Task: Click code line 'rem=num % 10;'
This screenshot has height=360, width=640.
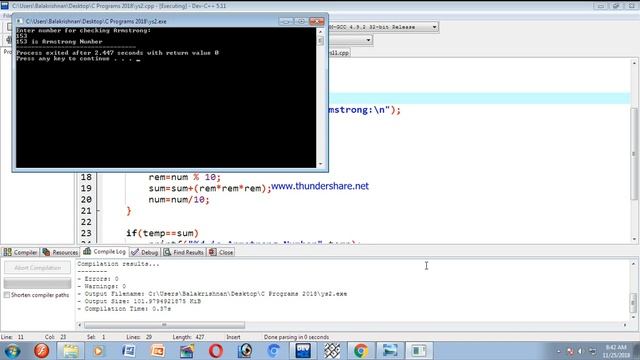Action: 184,177
